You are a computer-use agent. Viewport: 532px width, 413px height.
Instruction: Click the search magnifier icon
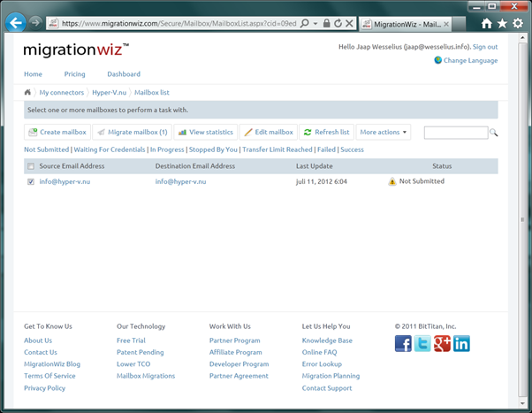[x=494, y=133]
